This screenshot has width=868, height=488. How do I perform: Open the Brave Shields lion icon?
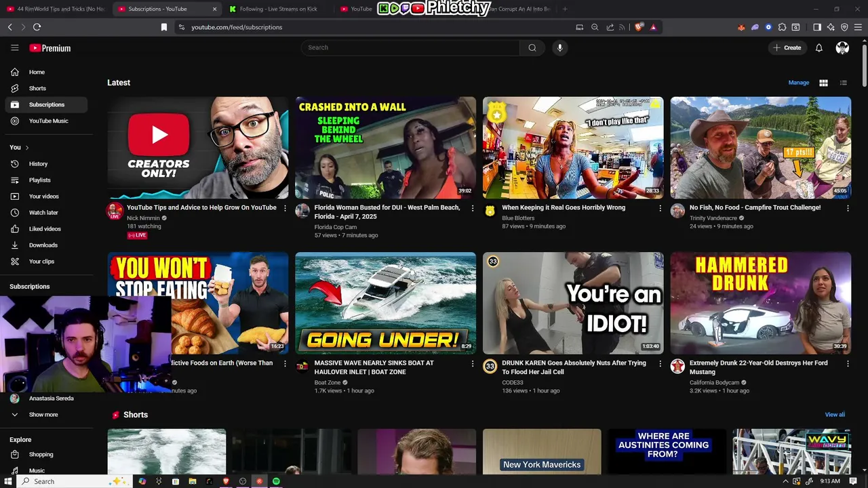coord(639,27)
